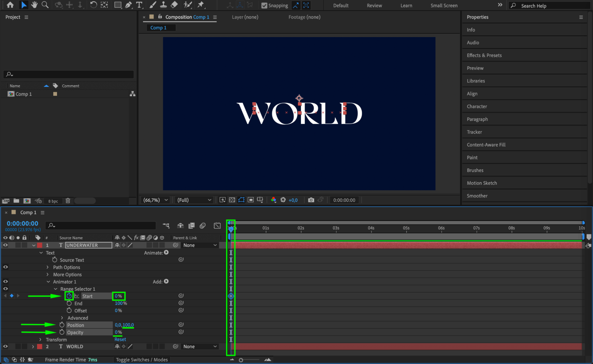The width and height of the screenshot is (593, 364).
Task: Select the Selection arrow tool
Action: coord(24,5)
